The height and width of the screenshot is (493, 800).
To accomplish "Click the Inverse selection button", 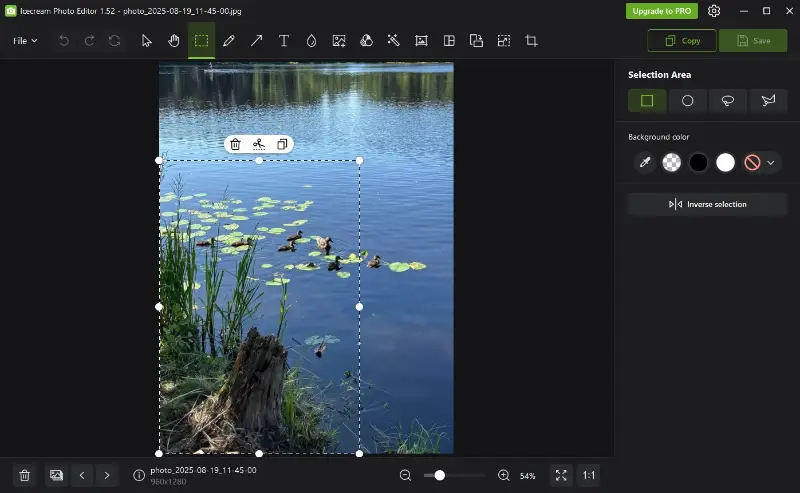I will point(708,204).
